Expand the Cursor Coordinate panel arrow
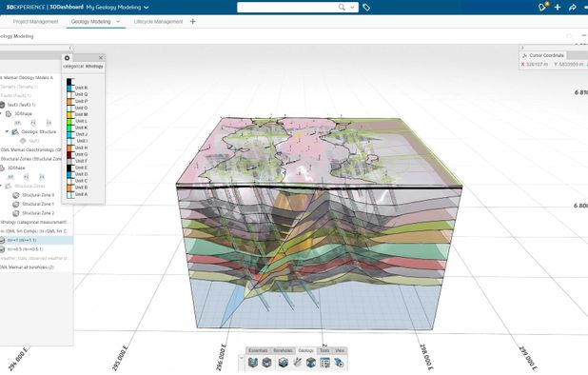Image resolution: width=588 pixels, height=375 pixels. click(x=522, y=48)
